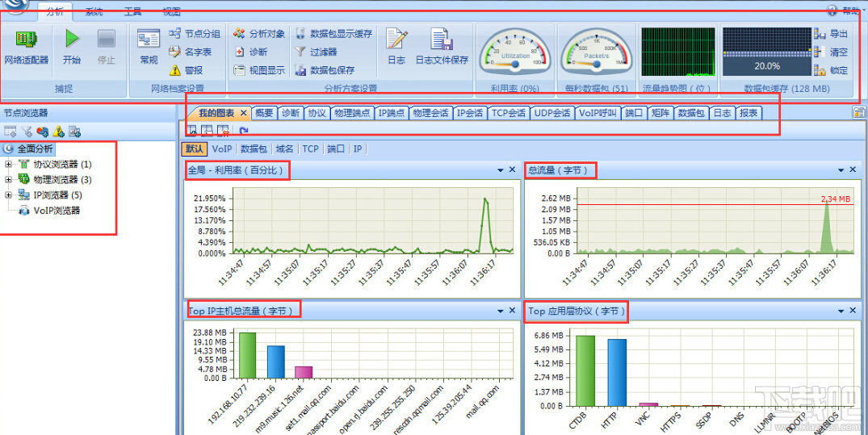Image resolution: width=868 pixels, height=435 pixels.
Task: Click the green 192.168.10.77 bar in Top IP chart
Action: click(247, 355)
